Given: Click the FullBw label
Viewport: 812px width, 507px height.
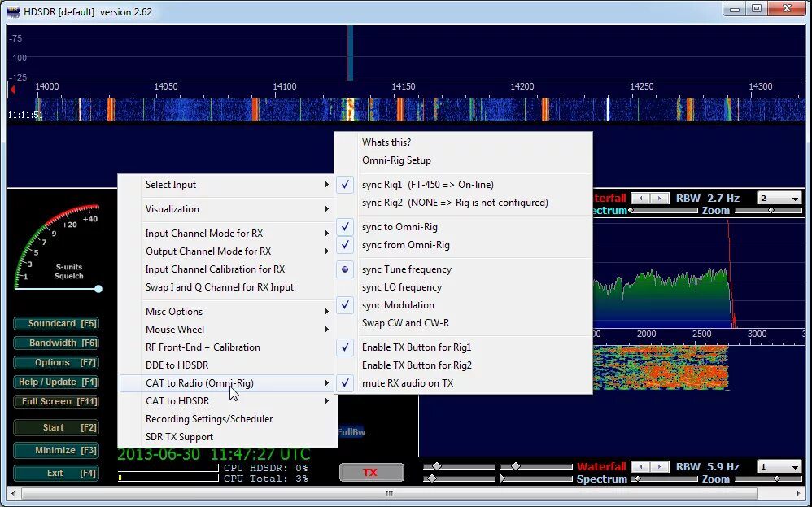Looking at the screenshot, I should coord(351,432).
